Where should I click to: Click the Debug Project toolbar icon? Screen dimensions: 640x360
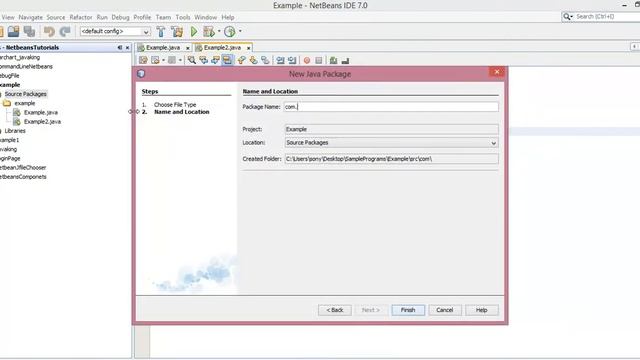[209, 31]
